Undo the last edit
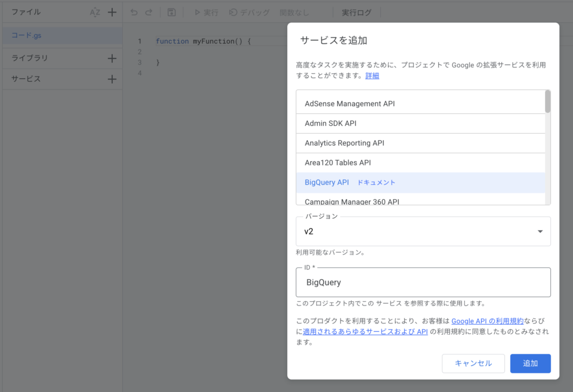Screen dimensions: 573x392 [133, 12]
